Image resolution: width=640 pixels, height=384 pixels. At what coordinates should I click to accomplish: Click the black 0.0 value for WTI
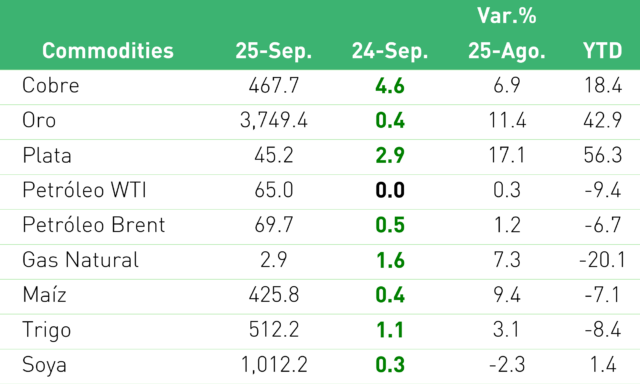(x=390, y=190)
